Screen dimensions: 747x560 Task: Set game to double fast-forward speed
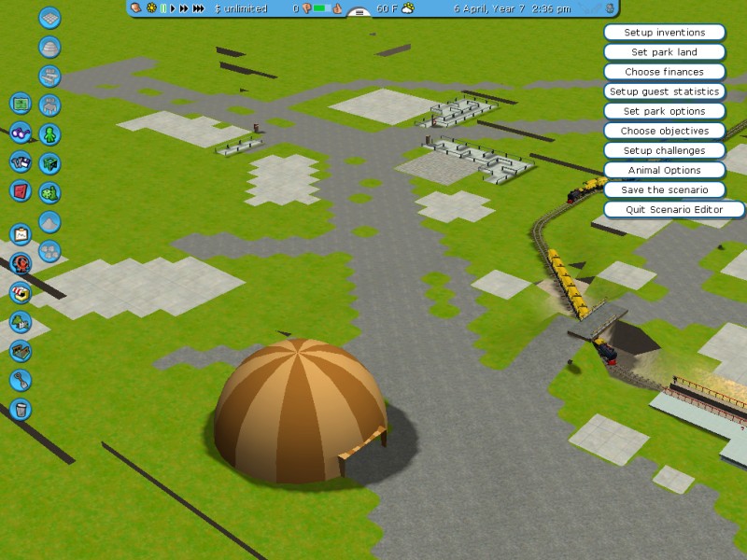click(x=184, y=8)
